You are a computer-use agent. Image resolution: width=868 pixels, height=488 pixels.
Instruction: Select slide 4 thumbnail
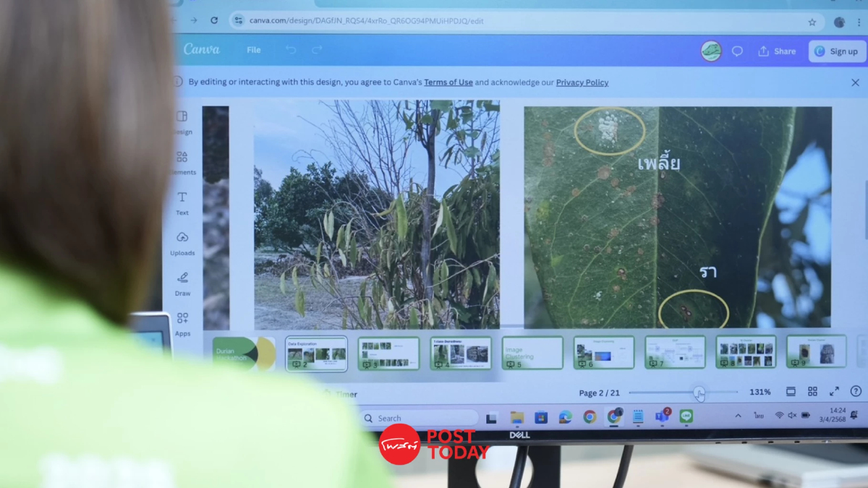coord(461,354)
